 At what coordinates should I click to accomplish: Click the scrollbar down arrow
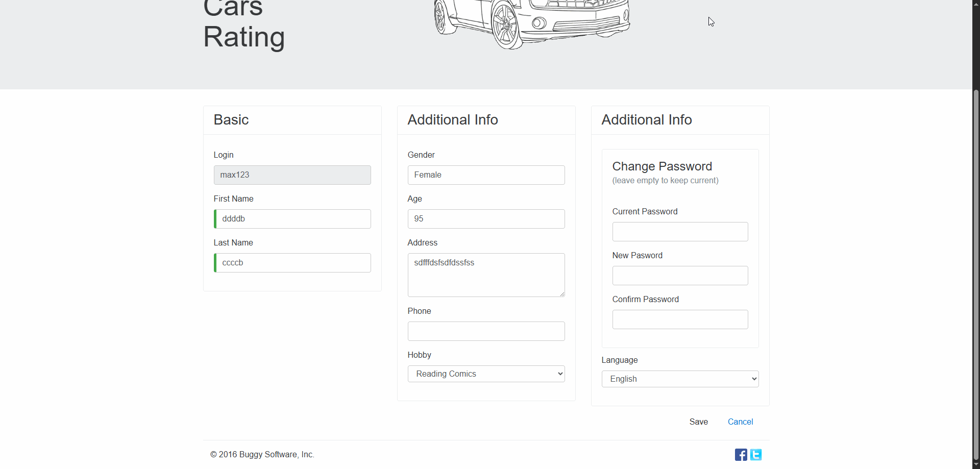tap(976, 464)
